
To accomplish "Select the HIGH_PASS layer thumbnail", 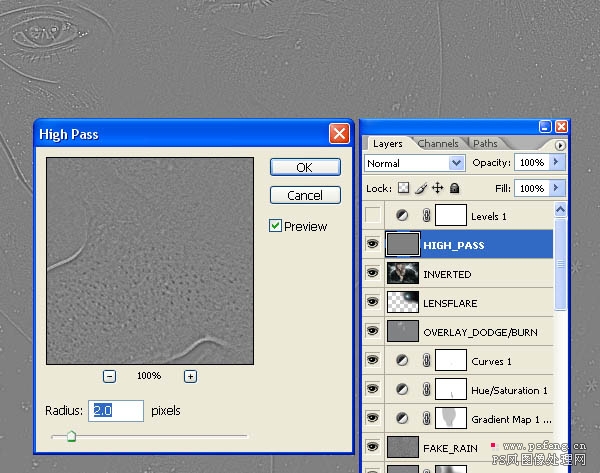I will pyautogui.click(x=403, y=244).
